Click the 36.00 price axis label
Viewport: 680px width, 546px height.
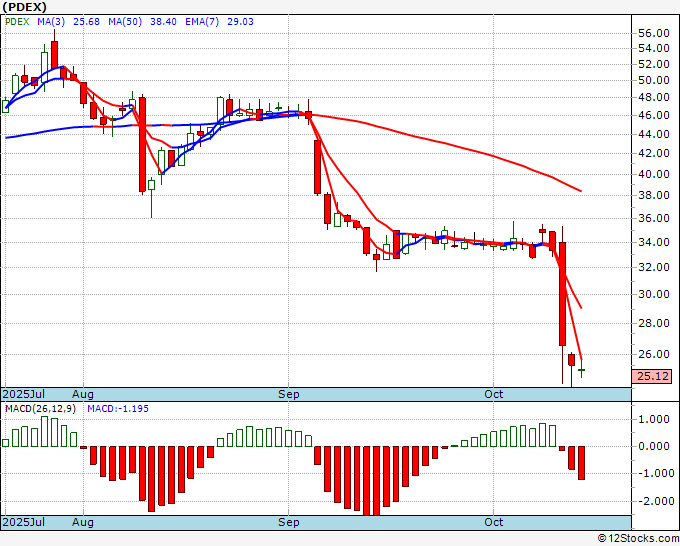654,218
